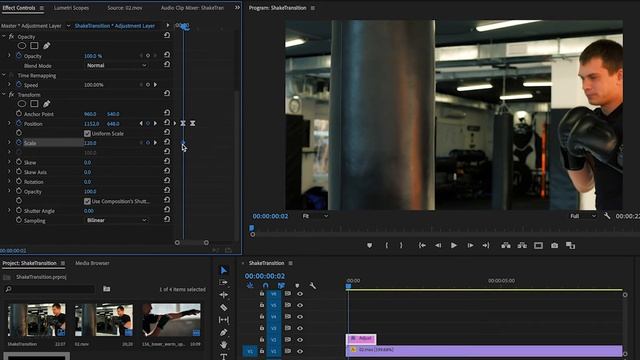The image size is (640, 360).
Task: Select the Pen tool in toolbar
Action: 223,332
